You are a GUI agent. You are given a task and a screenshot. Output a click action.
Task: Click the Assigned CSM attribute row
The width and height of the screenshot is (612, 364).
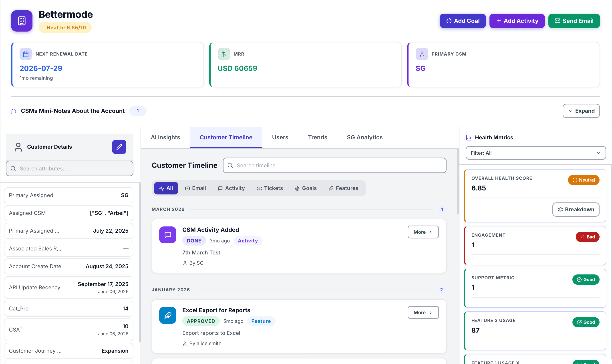coord(69,213)
